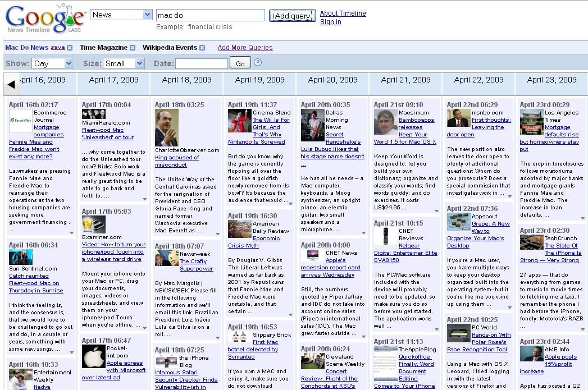Image resolution: width=588 pixels, height=390 pixels.
Task: Expand the Keep Your Word 1.5 article
Action: click(x=436, y=210)
